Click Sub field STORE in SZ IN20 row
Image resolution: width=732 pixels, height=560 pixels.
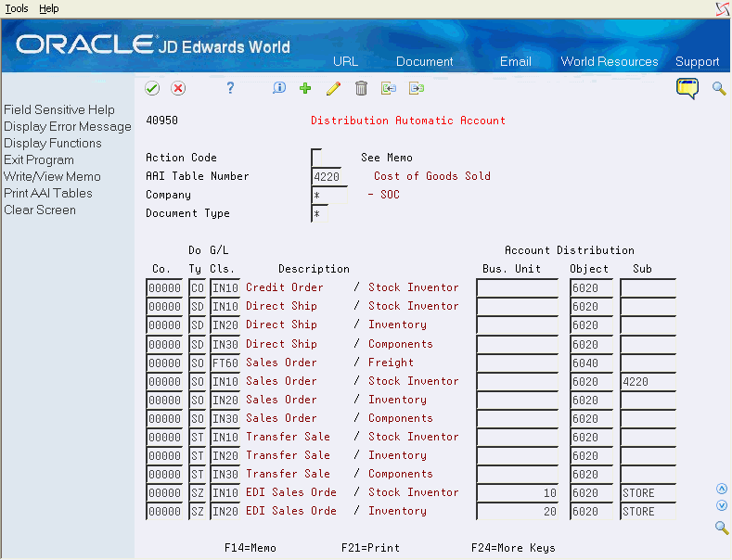[x=648, y=512]
